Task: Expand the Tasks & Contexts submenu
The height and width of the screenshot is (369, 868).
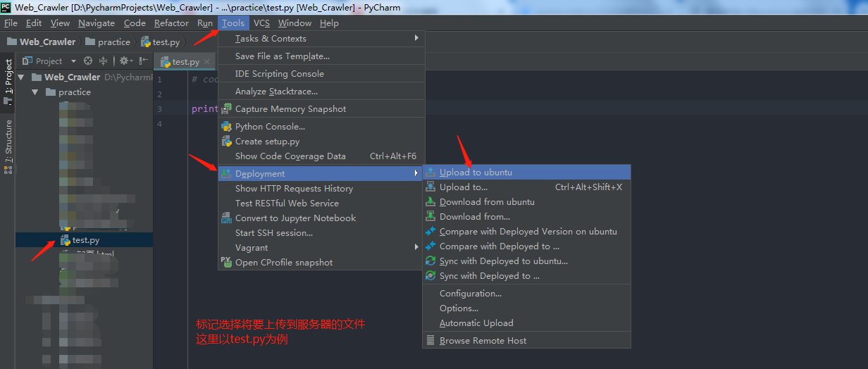Action: click(x=417, y=38)
